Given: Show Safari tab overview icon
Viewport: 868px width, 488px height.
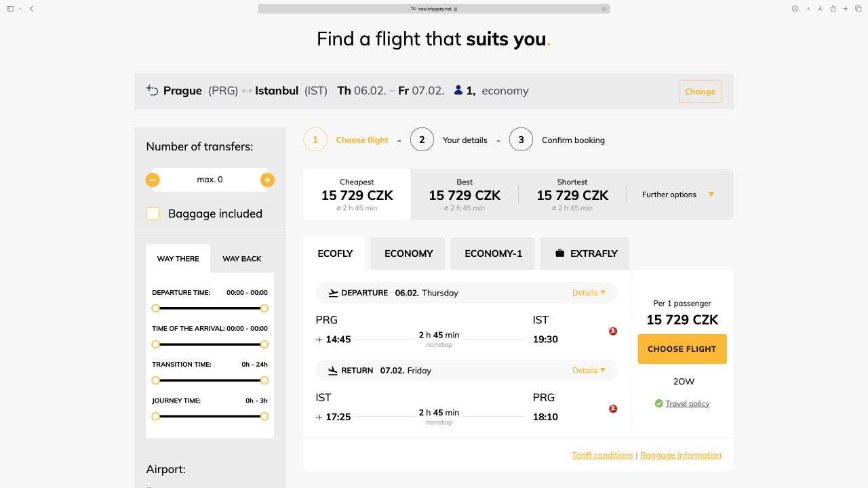Looking at the screenshot, I should [x=858, y=9].
